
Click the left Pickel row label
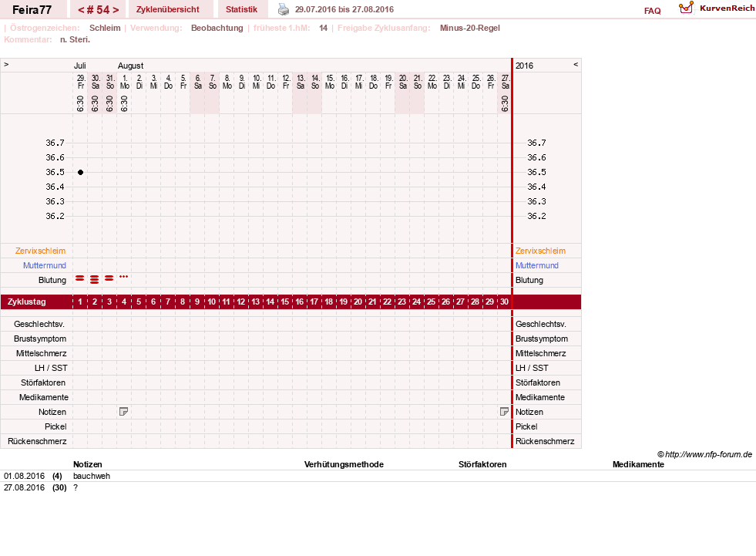[55, 426]
